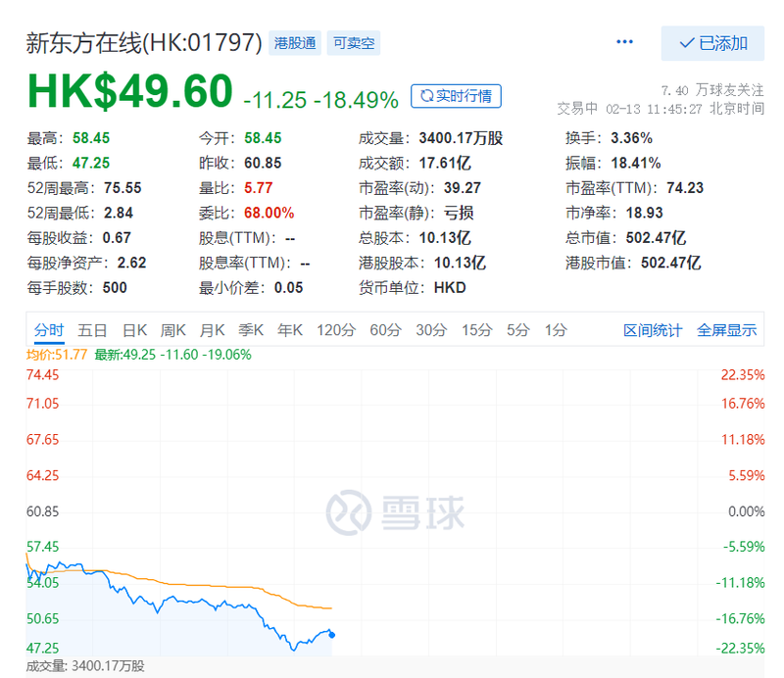Switch to the 年K chart tab
Viewport: 784px width, 678px height.
tap(290, 330)
